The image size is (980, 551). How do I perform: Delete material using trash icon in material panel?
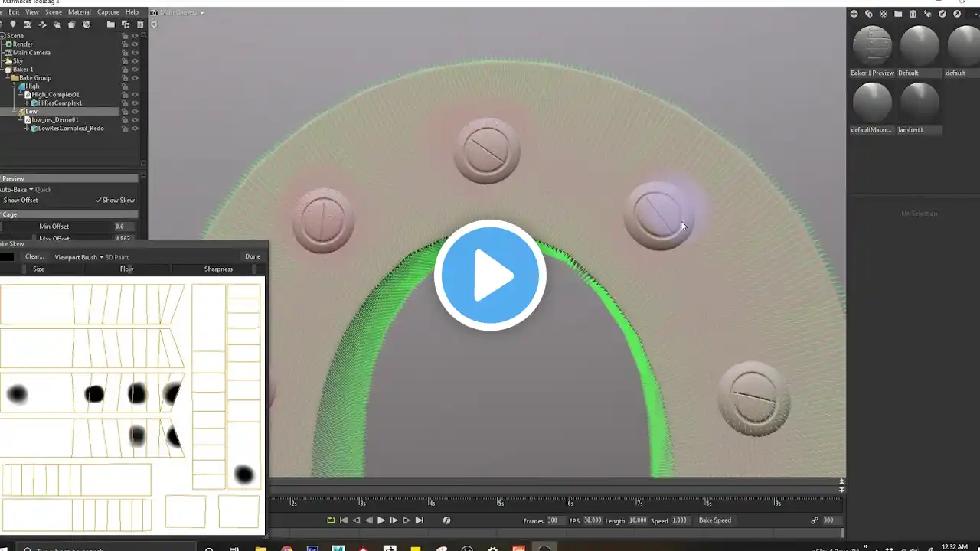pos(913,14)
